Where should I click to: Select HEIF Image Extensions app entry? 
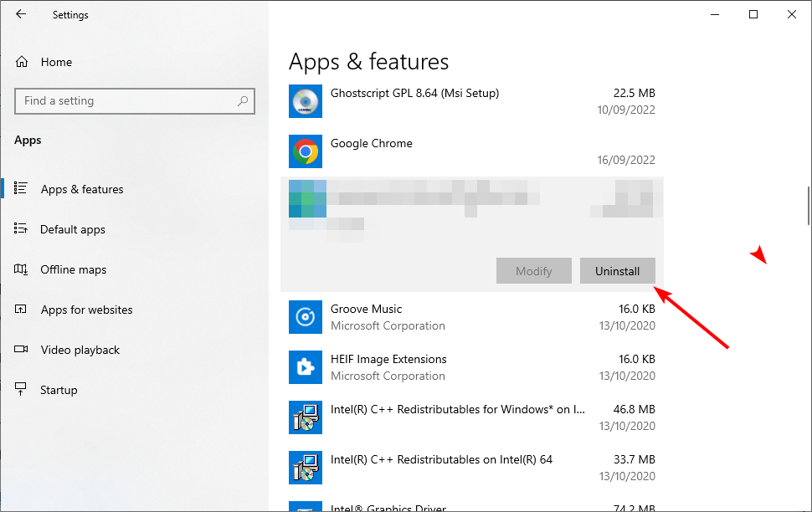point(472,367)
